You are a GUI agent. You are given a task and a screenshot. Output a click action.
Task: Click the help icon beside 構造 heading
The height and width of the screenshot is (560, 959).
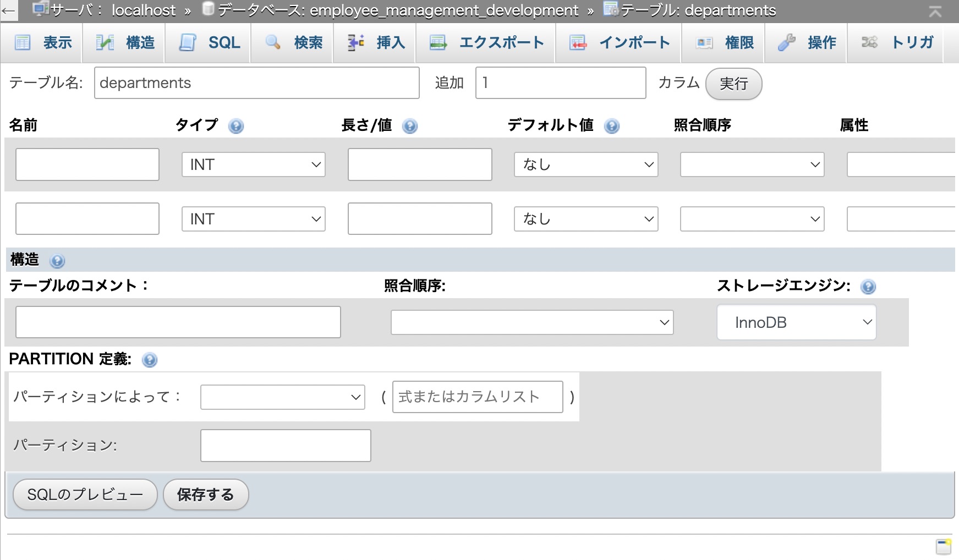tap(57, 261)
